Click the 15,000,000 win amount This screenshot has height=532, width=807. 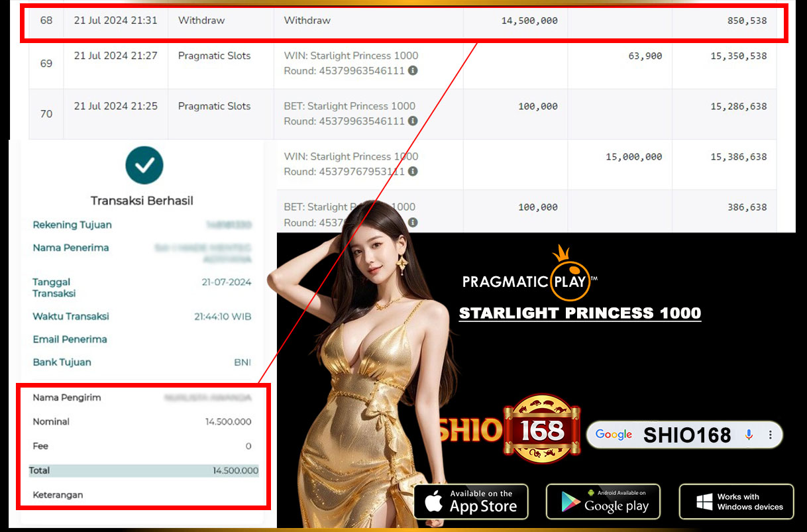634,157
